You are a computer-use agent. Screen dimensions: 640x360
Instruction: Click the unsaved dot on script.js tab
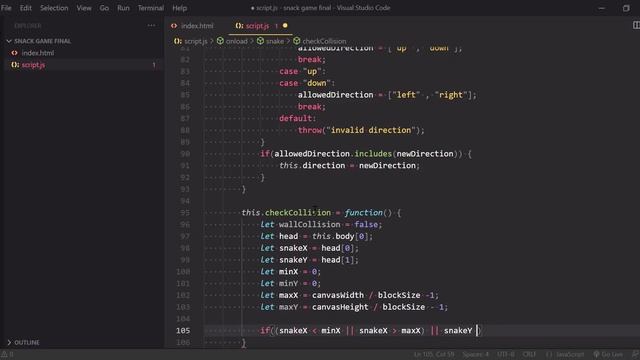click(x=285, y=26)
